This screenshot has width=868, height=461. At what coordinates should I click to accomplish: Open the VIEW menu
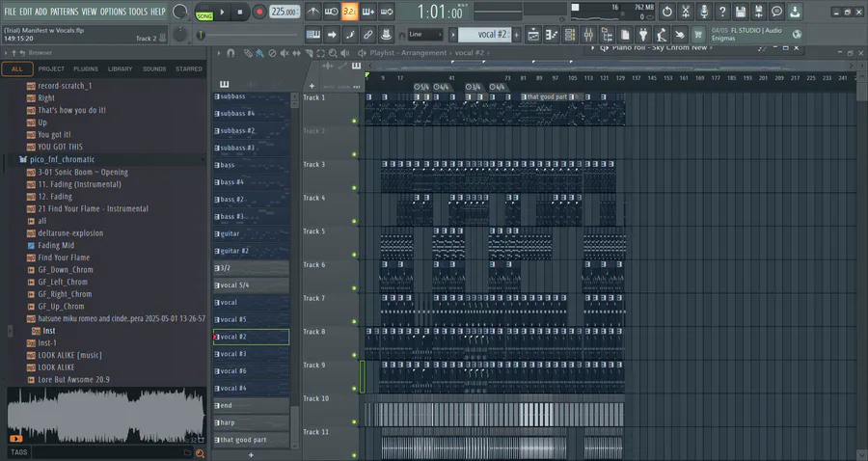(89, 12)
